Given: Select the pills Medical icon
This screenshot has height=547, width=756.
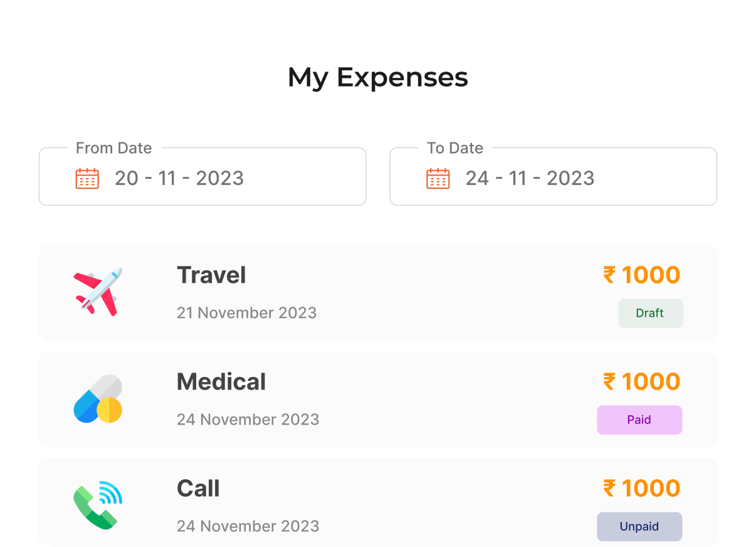Looking at the screenshot, I should [x=98, y=398].
